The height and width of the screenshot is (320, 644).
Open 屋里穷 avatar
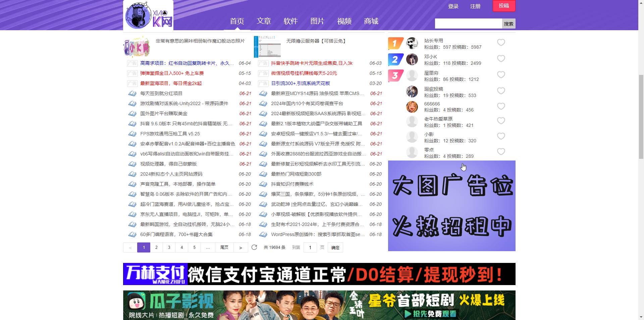pyautogui.click(x=412, y=76)
